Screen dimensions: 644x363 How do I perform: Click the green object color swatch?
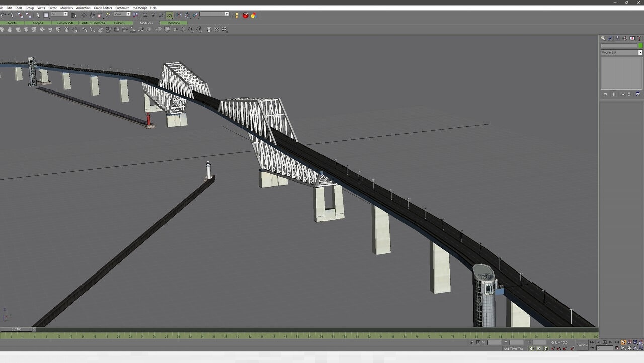click(x=640, y=45)
